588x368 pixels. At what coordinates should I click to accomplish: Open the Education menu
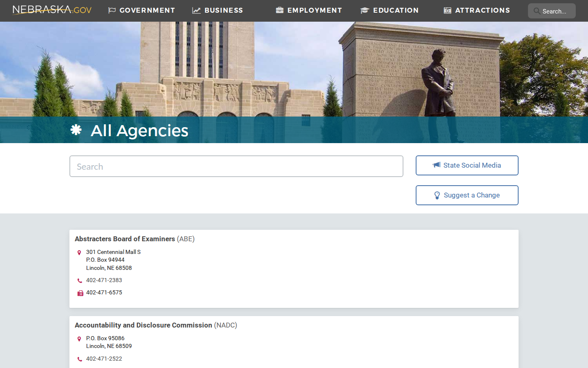[390, 10]
